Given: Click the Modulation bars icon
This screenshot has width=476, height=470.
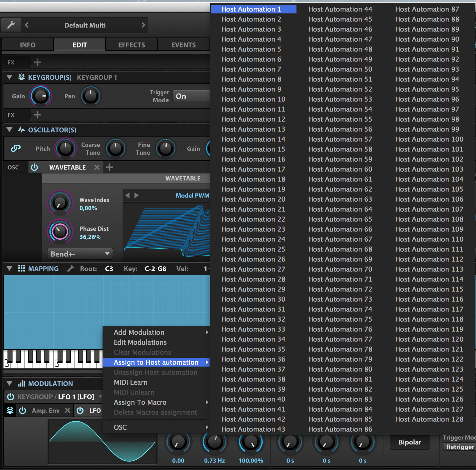Looking at the screenshot, I should [21, 383].
